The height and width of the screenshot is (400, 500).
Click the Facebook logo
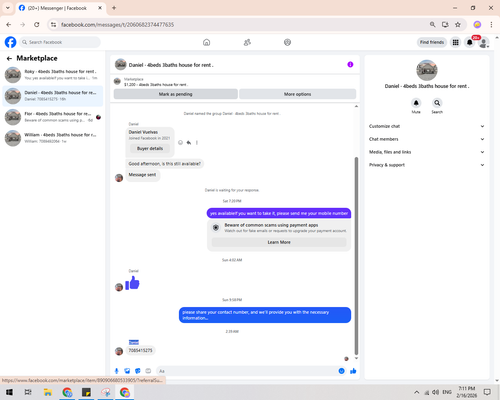pyautogui.click(x=10, y=42)
